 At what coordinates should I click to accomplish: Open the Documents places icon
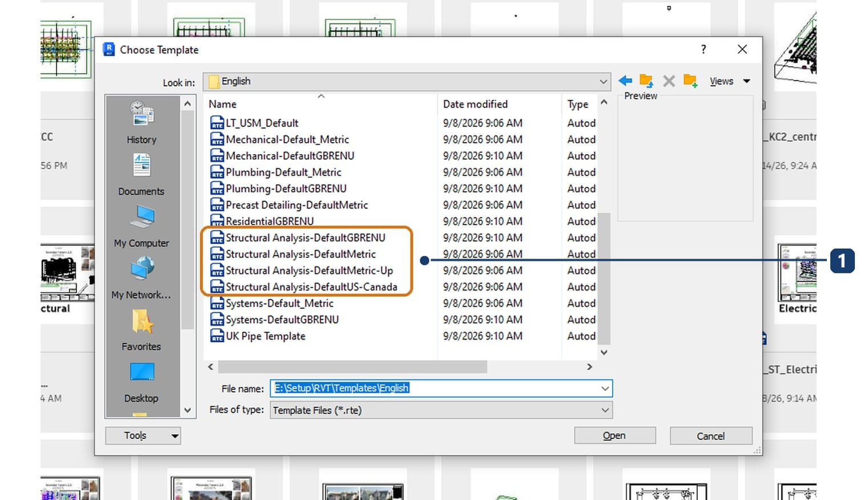[141, 166]
